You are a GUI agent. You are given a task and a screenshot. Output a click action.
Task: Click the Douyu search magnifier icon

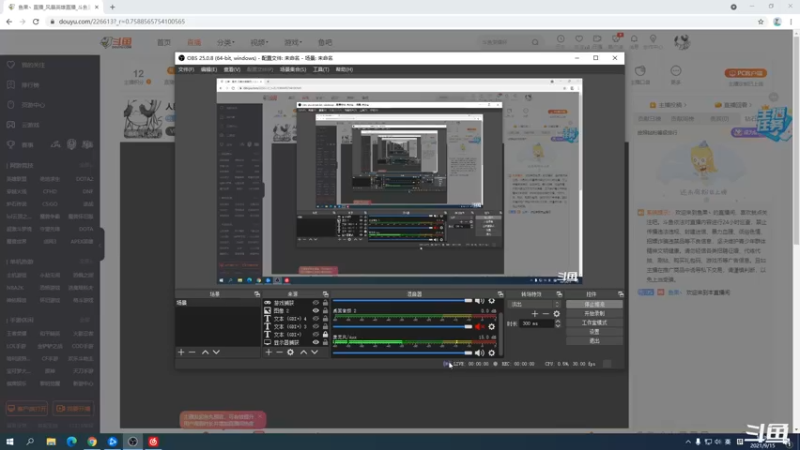pyautogui.click(x=535, y=42)
